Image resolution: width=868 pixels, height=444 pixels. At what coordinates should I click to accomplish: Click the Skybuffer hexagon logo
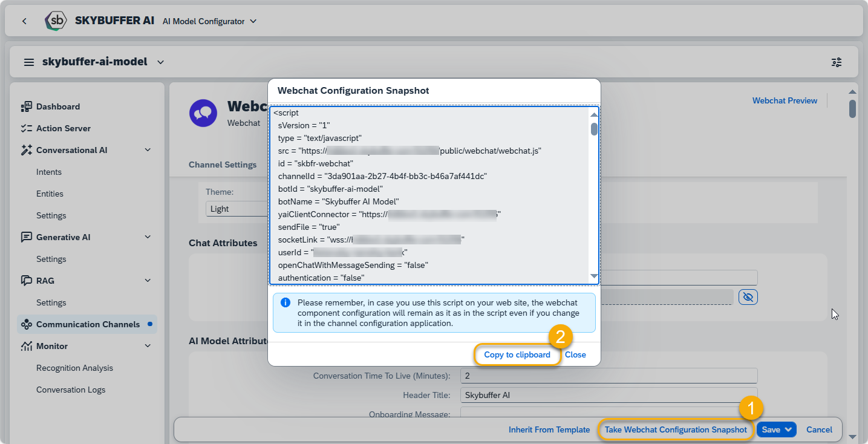click(x=56, y=21)
